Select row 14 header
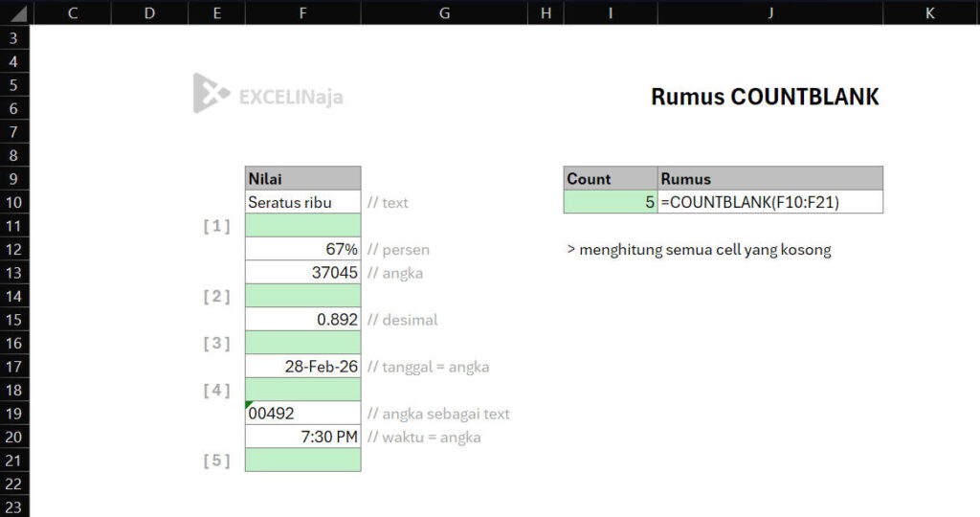The image size is (980, 517). (x=14, y=297)
